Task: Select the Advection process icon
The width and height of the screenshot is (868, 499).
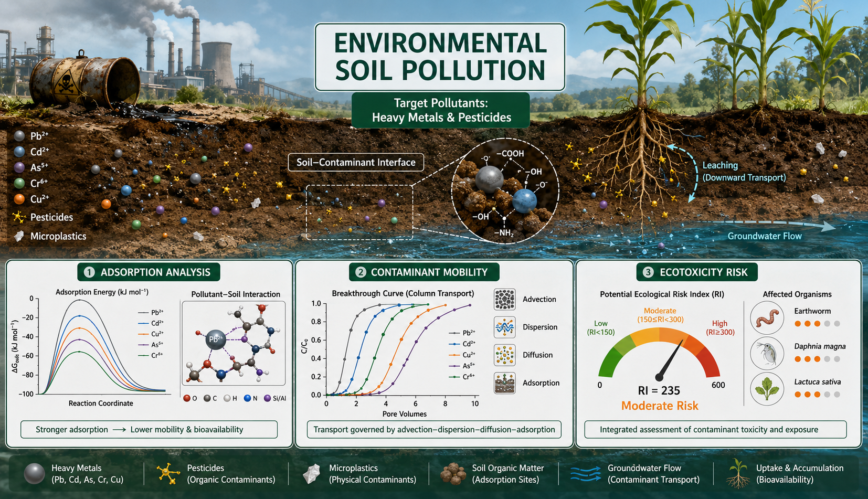Action: coord(504,299)
